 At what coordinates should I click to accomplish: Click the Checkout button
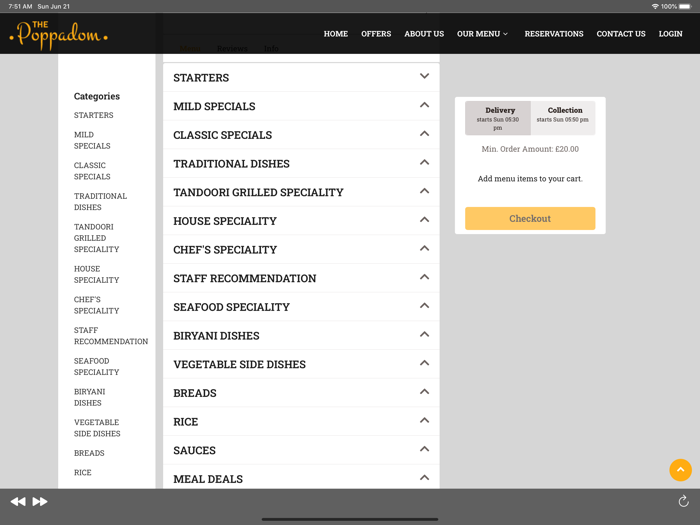coord(530,218)
